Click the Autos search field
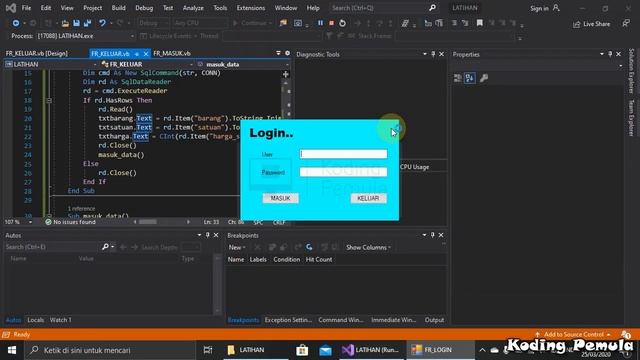640x360 pixels. coord(51,247)
